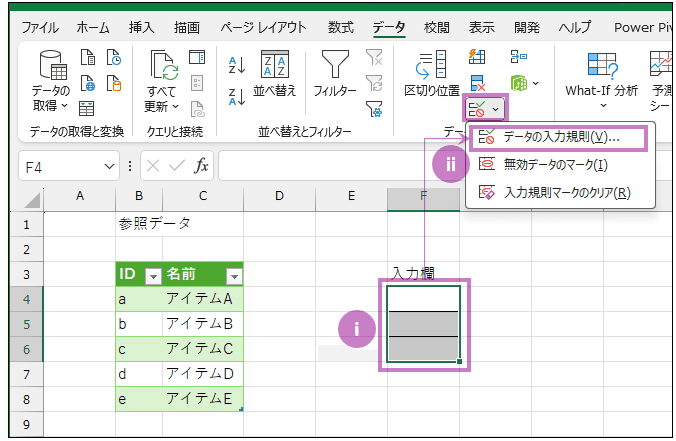Switch to the 表示 tab
The height and width of the screenshot is (441, 676).
pos(482,28)
